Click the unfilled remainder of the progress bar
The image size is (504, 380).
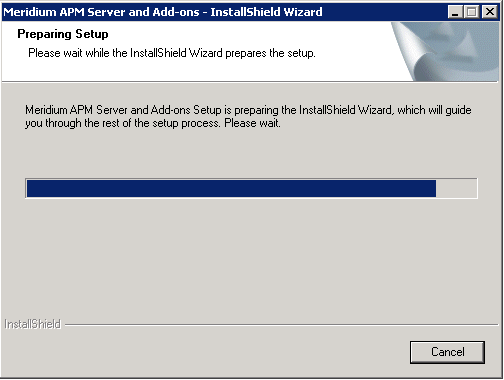point(456,188)
